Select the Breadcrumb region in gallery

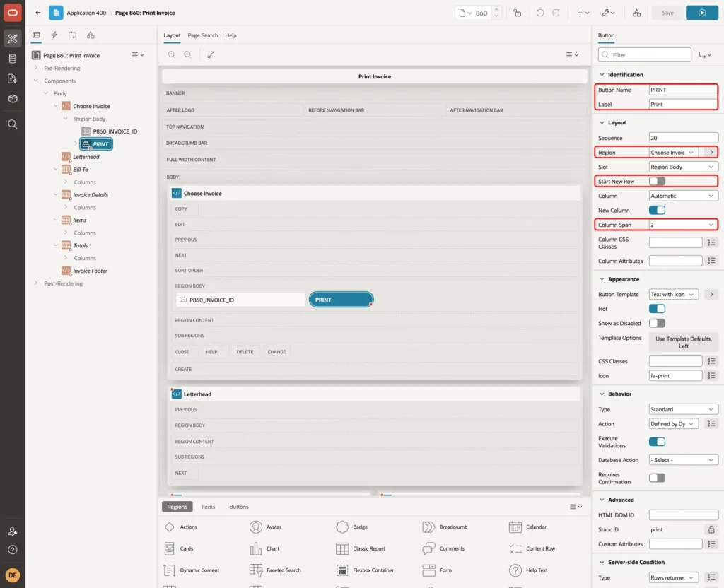(445, 527)
